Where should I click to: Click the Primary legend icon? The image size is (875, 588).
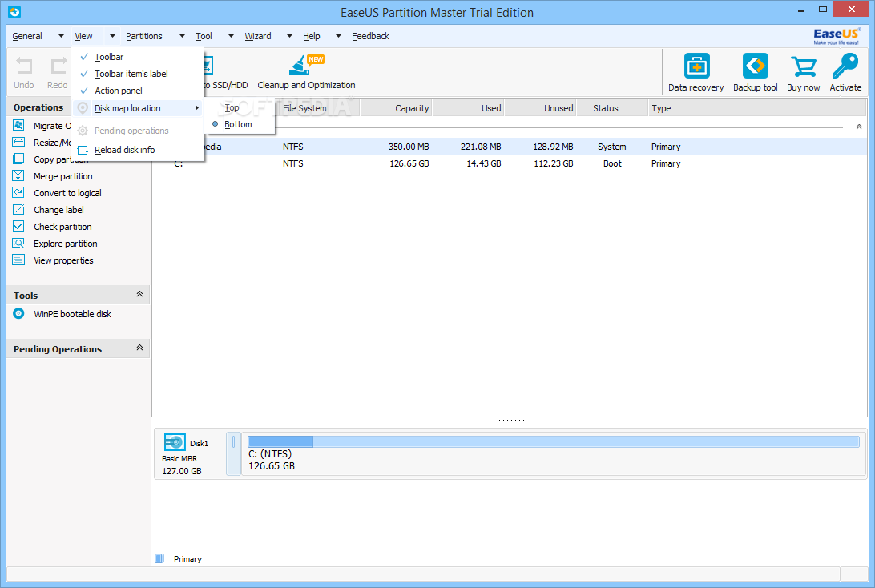click(x=159, y=558)
